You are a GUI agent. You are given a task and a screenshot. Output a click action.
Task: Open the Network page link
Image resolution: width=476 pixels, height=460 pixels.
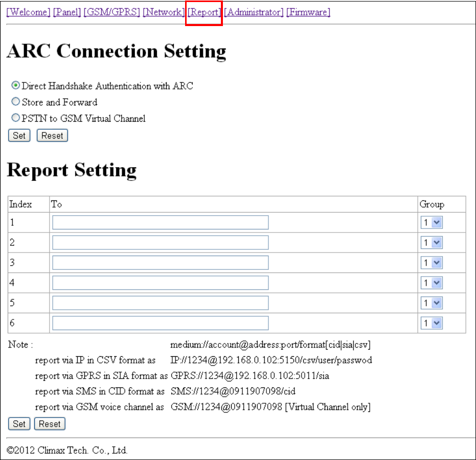[x=163, y=12]
